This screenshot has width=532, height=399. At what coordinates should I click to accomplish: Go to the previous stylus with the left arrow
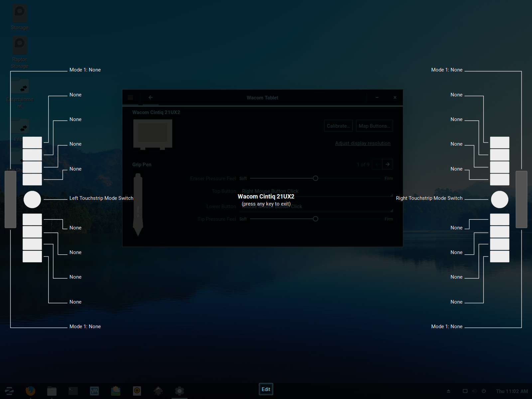(x=377, y=164)
